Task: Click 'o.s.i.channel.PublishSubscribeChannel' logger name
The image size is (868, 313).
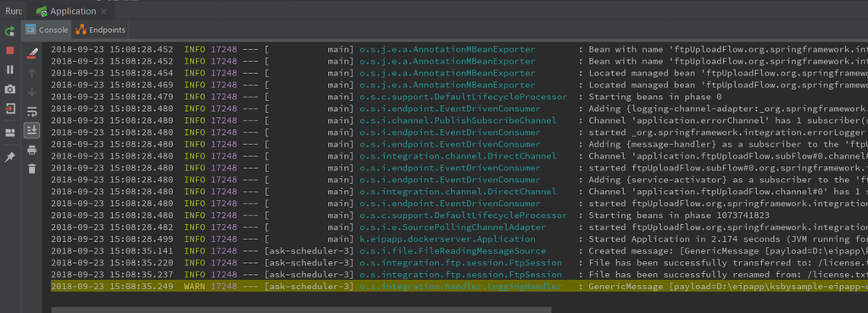Action: (x=459, y=120)
